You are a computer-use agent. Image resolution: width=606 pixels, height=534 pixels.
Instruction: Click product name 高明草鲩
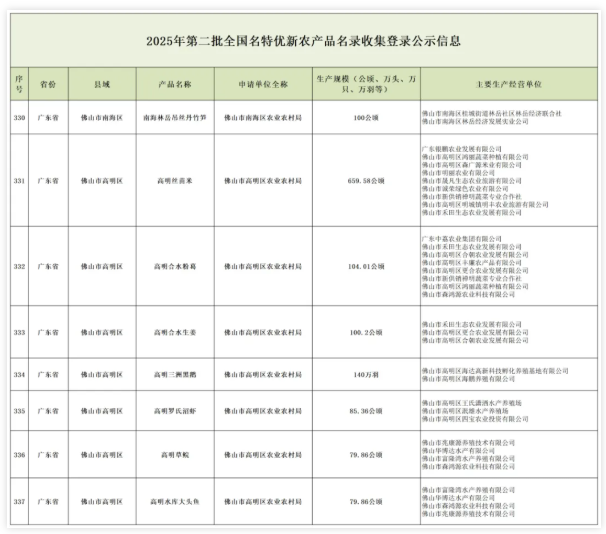pyautogui.click(x=176, y=453)
